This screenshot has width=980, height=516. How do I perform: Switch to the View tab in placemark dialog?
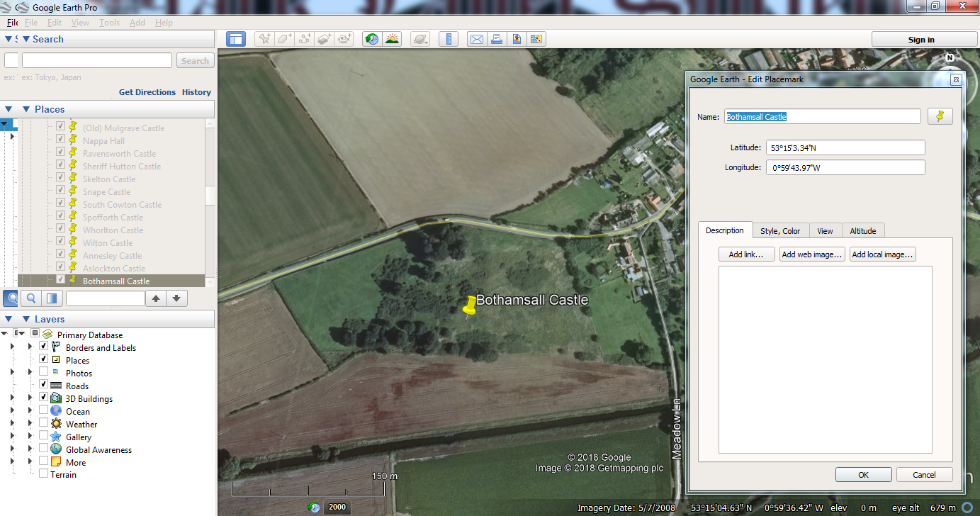pos(825,231)
